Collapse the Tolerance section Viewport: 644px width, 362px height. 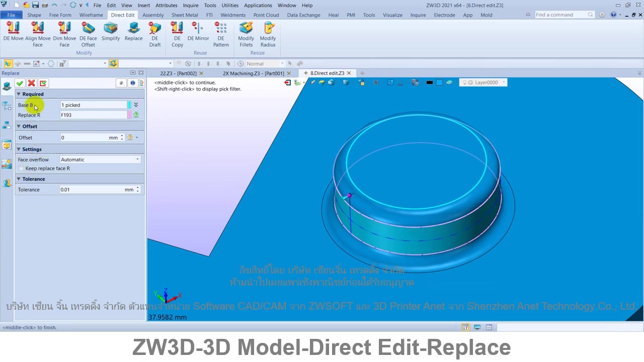pos(19,179)
